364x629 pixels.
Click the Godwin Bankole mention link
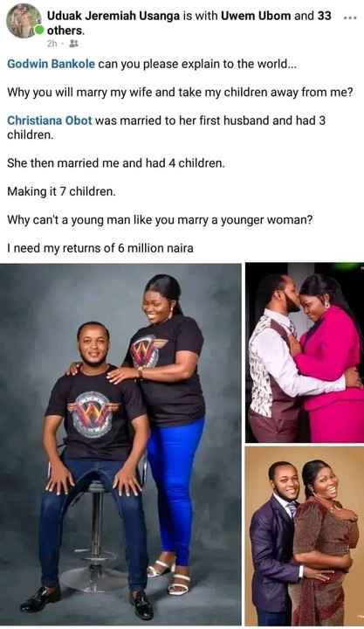pyautogui.click(x=51, y=64)
